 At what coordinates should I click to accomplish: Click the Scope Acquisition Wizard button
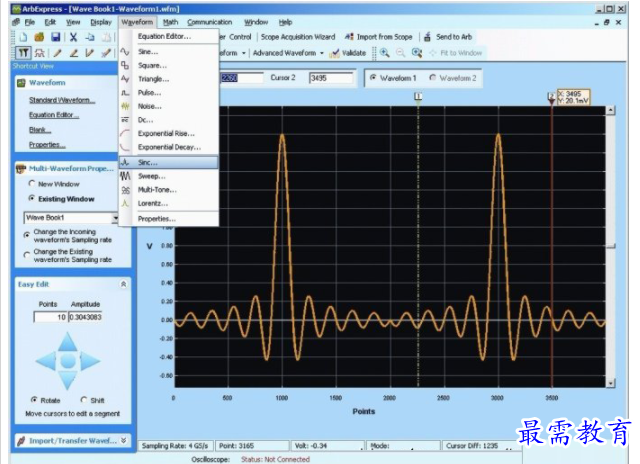[x=298, y=37]
